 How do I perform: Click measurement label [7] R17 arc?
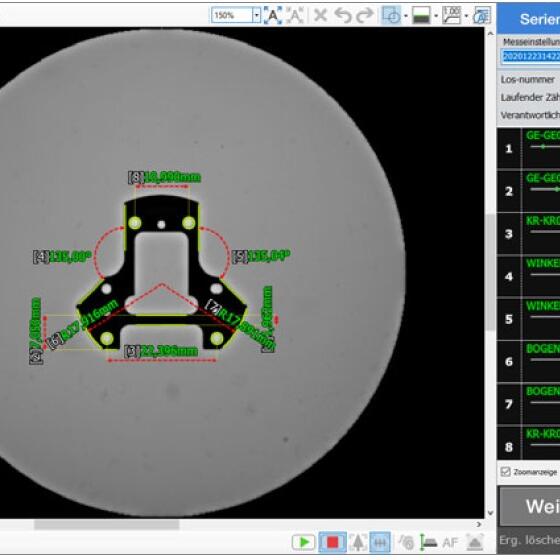coord(240,325)
